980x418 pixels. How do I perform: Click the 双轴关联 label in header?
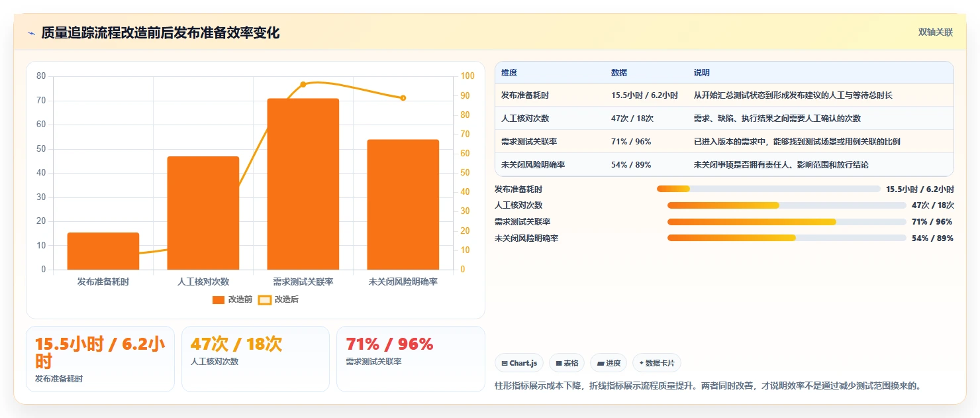click(936, 32)
